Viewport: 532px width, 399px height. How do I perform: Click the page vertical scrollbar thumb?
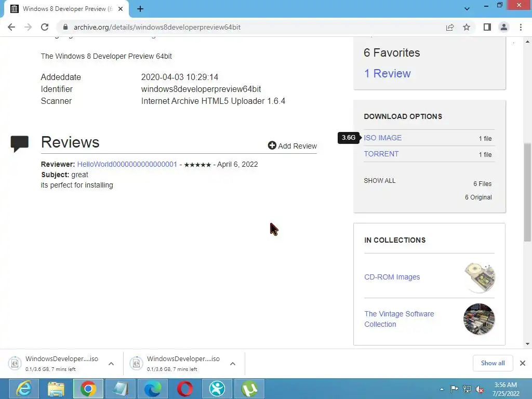pyautogui.click(x=527, y=192)
